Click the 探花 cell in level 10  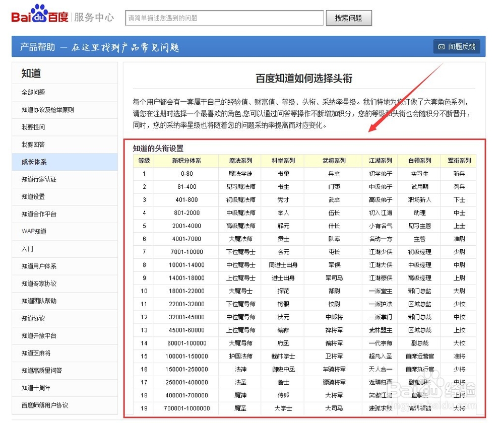pos(283,291)
